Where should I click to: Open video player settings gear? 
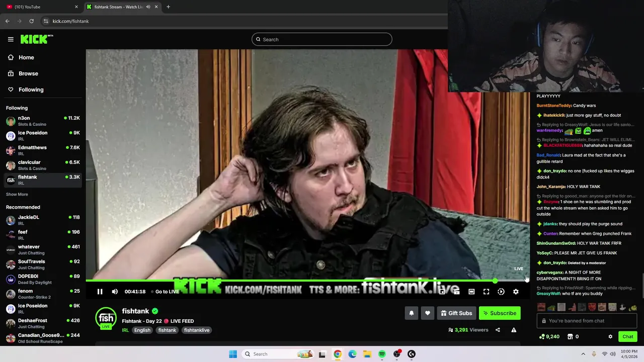516,292
